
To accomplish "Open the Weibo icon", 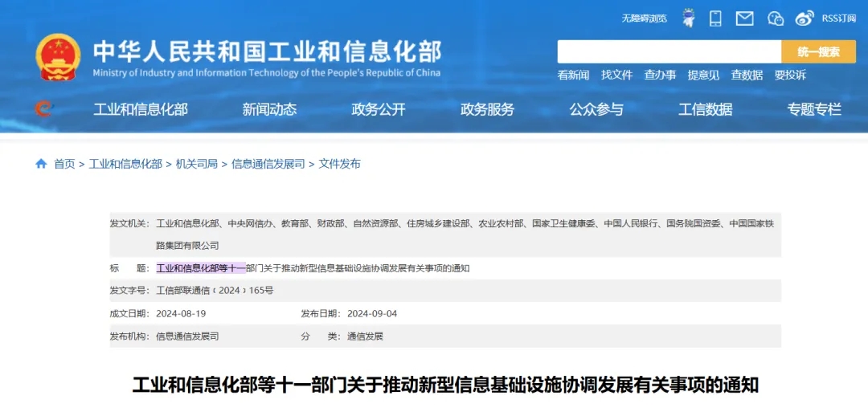I will (805, 18).
